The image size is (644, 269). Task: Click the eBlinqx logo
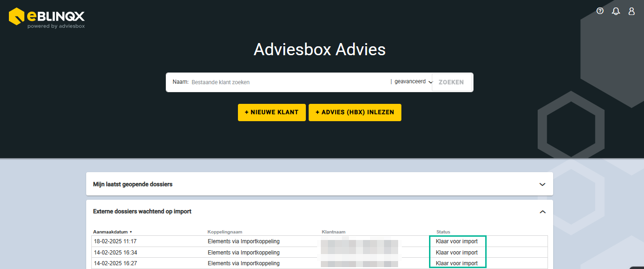[x=47, y=18]
